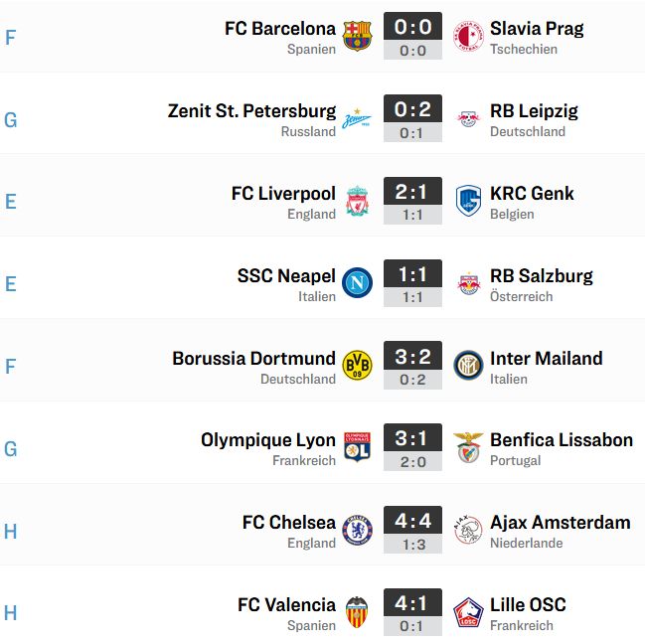Click the Slavia Prag club crest
The width and height of the screenshot is (645, 644).
click(468, 36)
